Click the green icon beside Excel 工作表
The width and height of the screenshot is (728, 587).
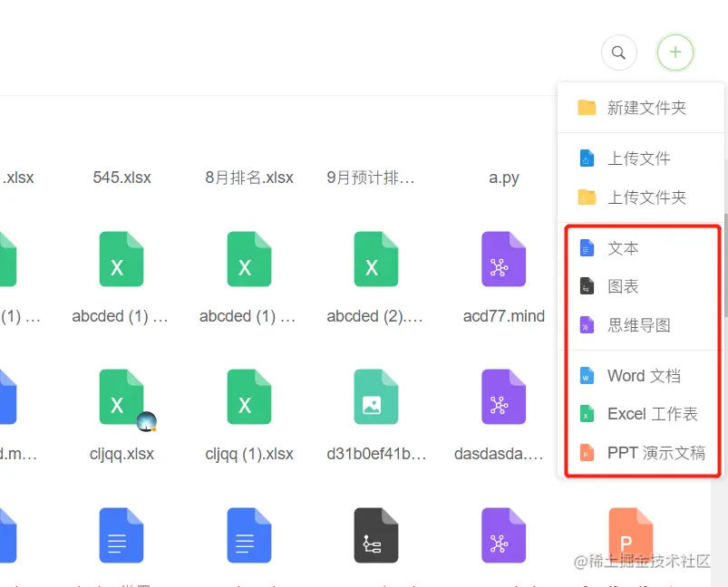click(587, 413)
